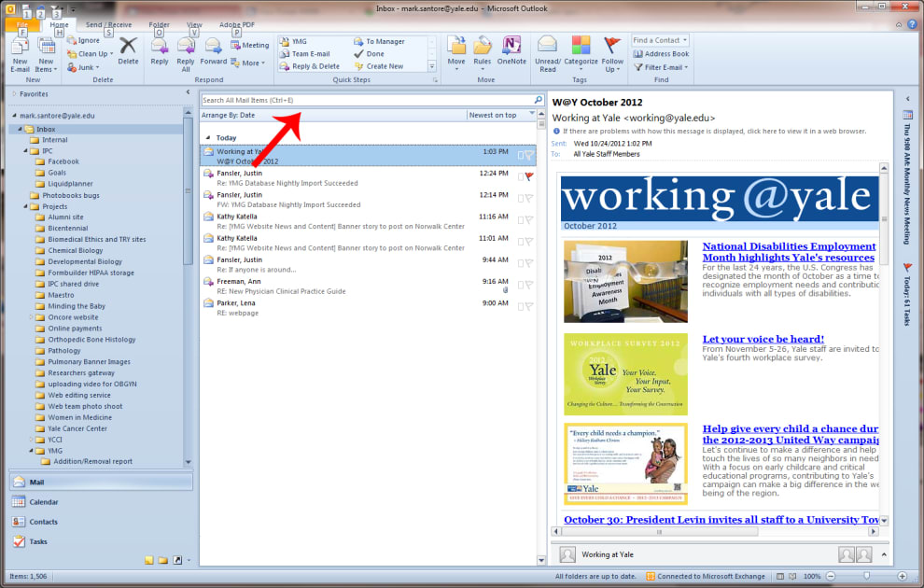This screenshot has width=924, height=588.
Task: Click the search magnifier icon
Action: [x=538, y=100]
